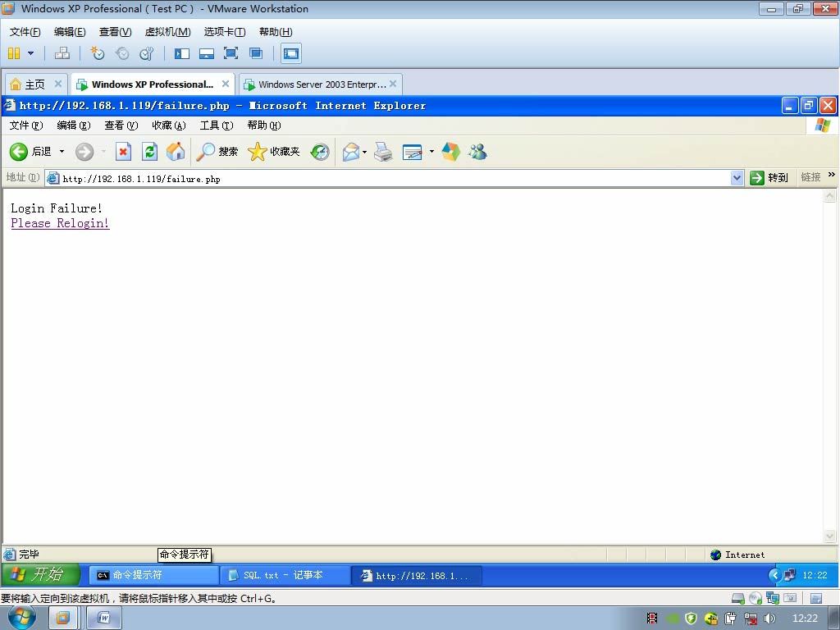The image size is (840, 630).
Task: Enter full screen mode icon in VMware
Action: (231, 53)
